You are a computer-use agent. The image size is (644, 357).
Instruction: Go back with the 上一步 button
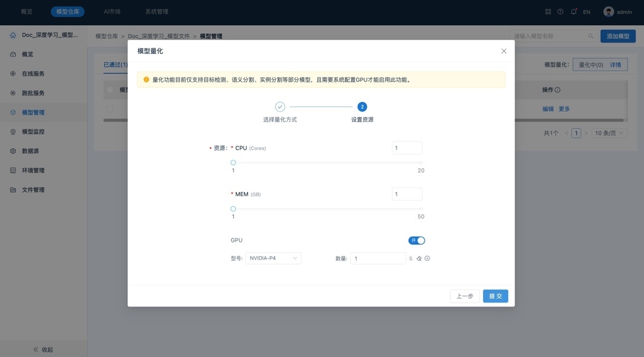point(464,296)
